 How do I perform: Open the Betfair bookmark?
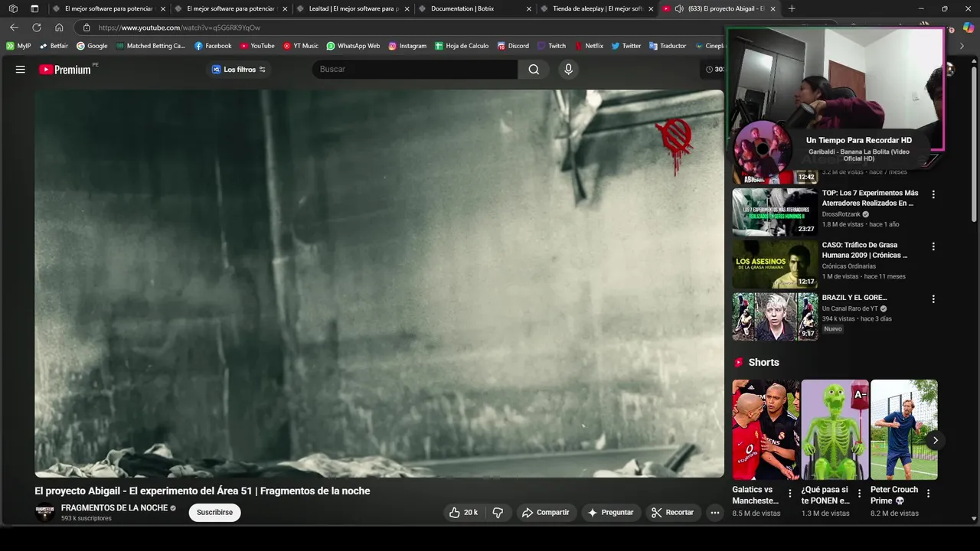[x=54, y=46]
